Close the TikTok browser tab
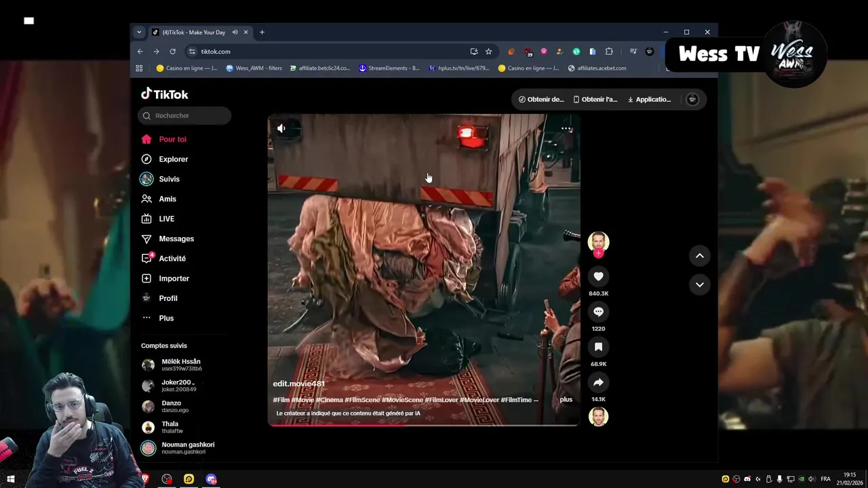The width and height of the screenshot is (868, 488). [x=245, y=32]
